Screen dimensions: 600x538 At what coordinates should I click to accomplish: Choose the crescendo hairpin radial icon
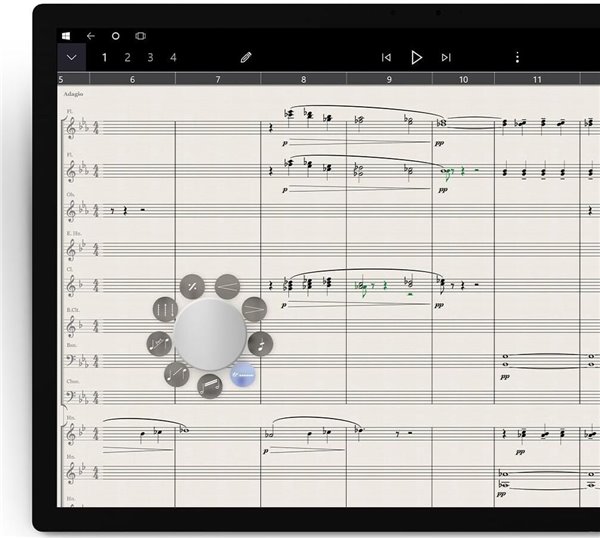227,286
